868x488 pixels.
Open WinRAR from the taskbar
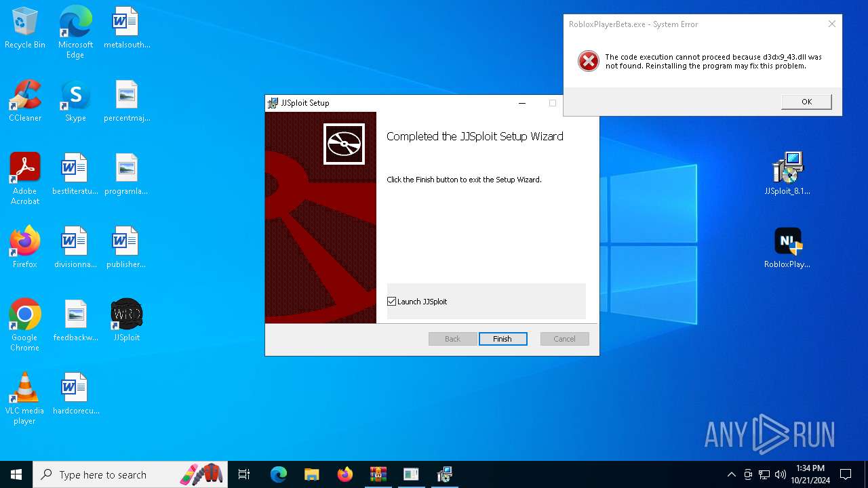tap(378, 474)
